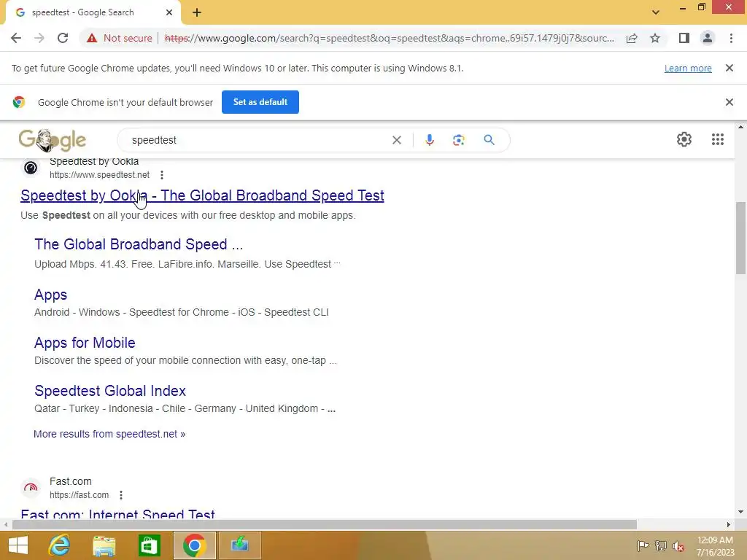Click the https://fast.com URL text

coord(79,495)
